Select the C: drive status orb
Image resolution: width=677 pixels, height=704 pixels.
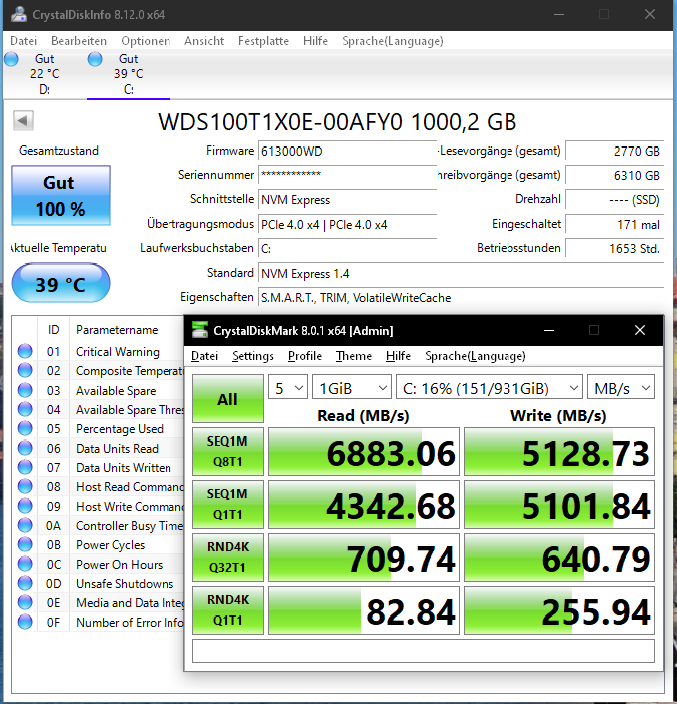click(95, 59)
